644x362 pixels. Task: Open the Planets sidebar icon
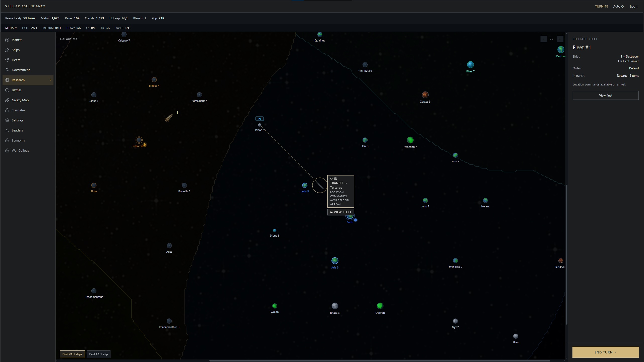7,40
